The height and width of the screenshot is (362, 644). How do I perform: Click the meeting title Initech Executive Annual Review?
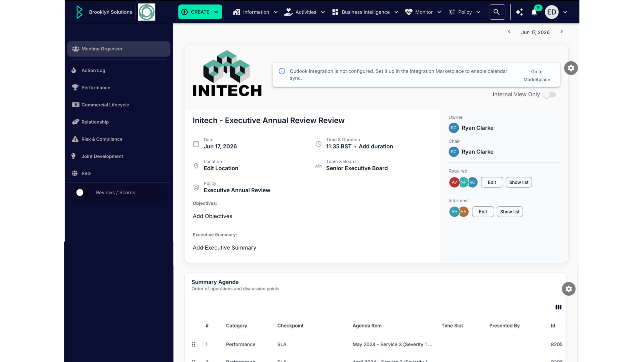(268, 120)
